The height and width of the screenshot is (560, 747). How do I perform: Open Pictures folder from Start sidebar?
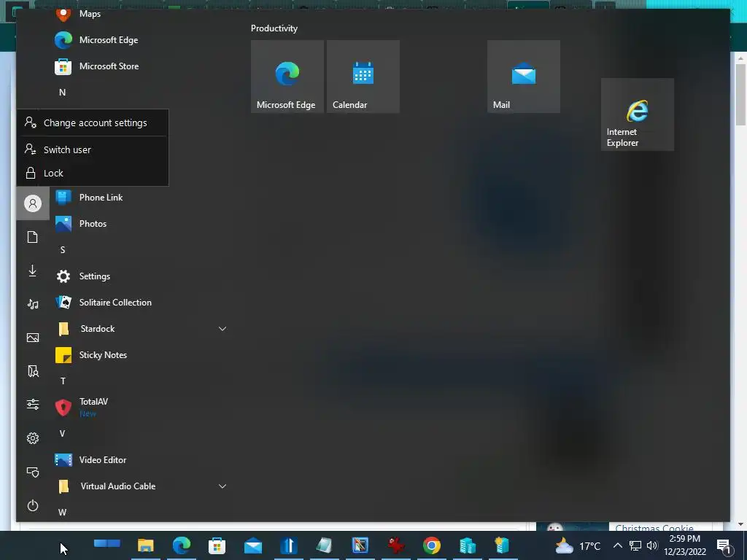click(33, 338)
